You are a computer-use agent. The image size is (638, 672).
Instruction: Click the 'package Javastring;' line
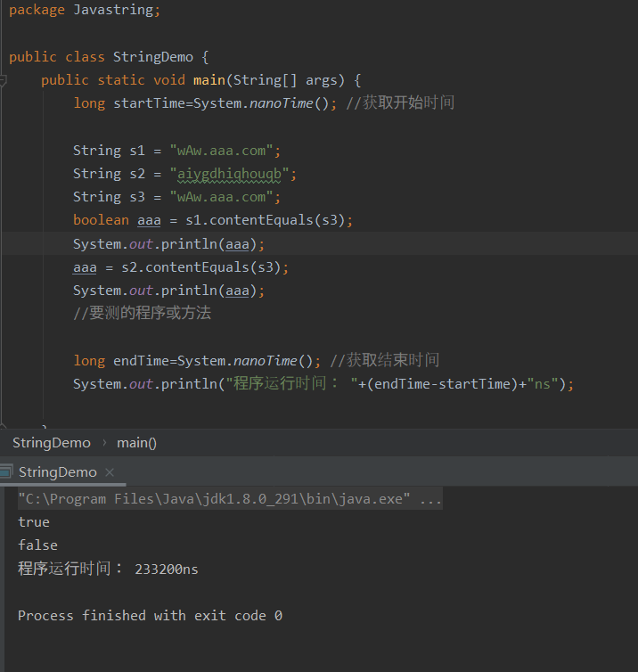85,10
